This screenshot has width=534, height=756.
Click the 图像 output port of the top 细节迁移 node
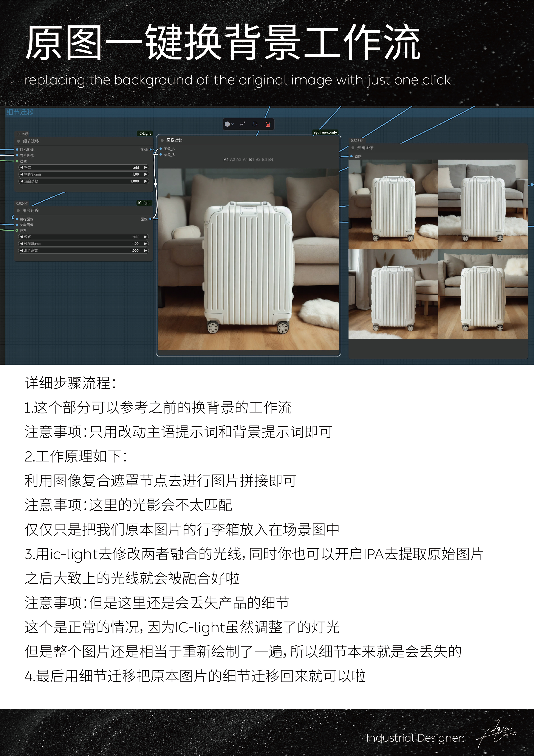[x=151, y=150]
